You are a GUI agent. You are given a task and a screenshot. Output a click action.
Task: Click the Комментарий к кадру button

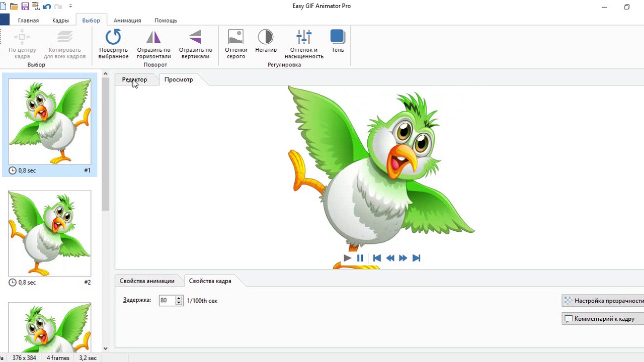tap(603, 319)
